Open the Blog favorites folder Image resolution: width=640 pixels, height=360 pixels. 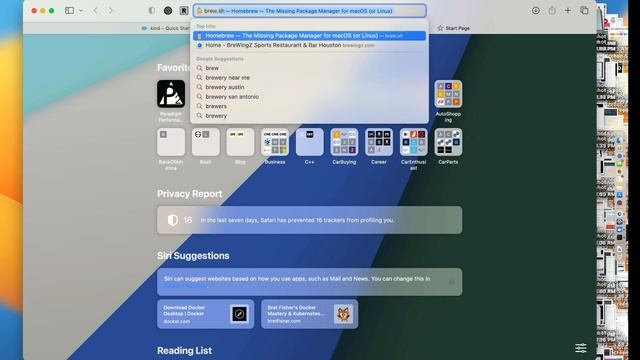tap(240, 142)
